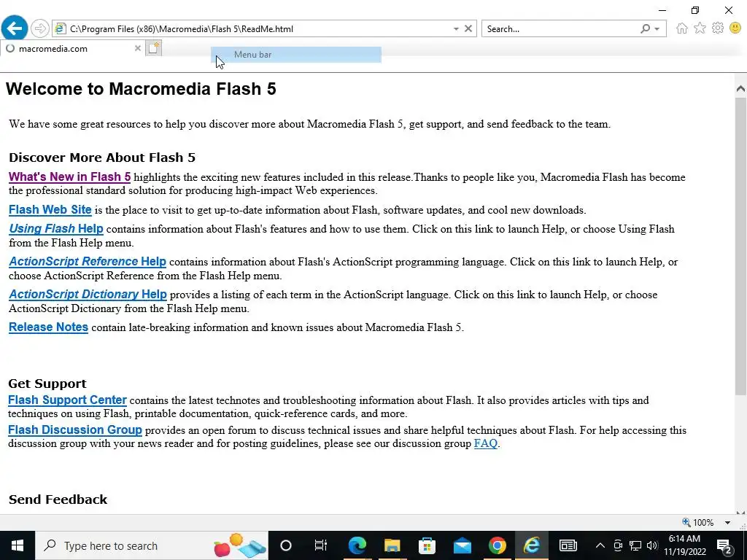
Task: Click the taskbar search box
Action: (x=152, y=545)
